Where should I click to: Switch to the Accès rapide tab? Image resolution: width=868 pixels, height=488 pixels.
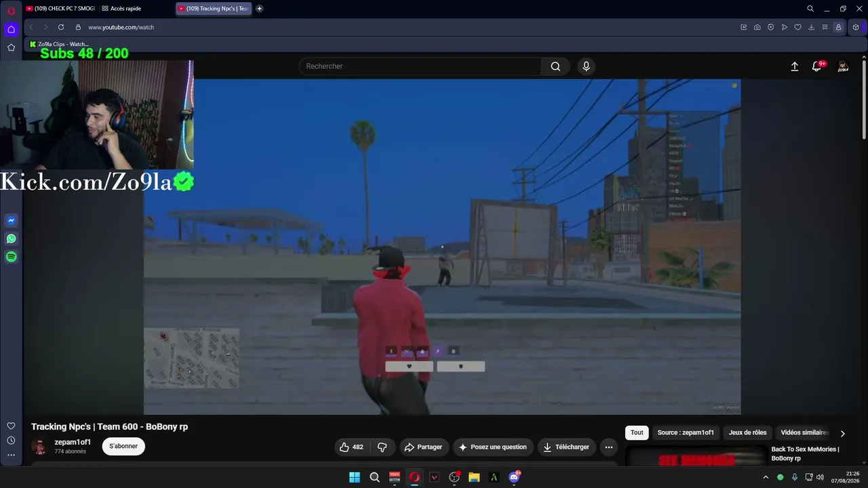point(122,9)
